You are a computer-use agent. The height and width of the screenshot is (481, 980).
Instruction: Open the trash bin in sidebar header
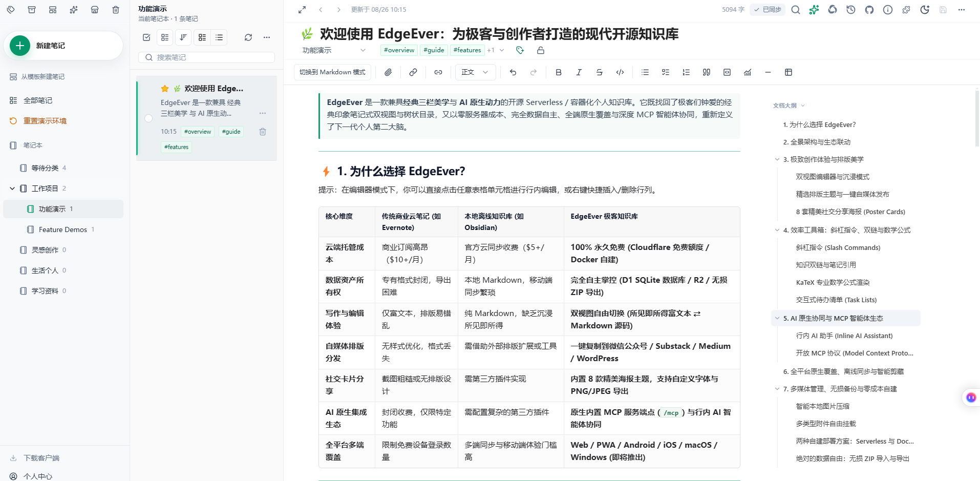(x=116, y=10)
